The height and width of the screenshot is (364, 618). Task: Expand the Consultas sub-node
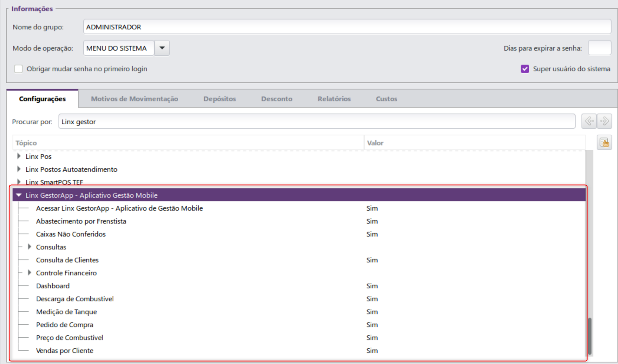tap(29, 247)
